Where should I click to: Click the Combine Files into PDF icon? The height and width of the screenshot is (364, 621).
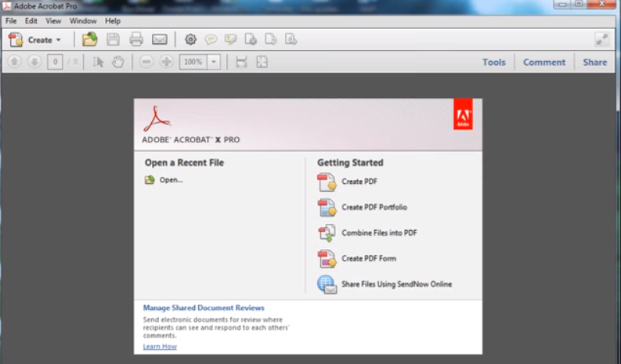tap(327, 233)
